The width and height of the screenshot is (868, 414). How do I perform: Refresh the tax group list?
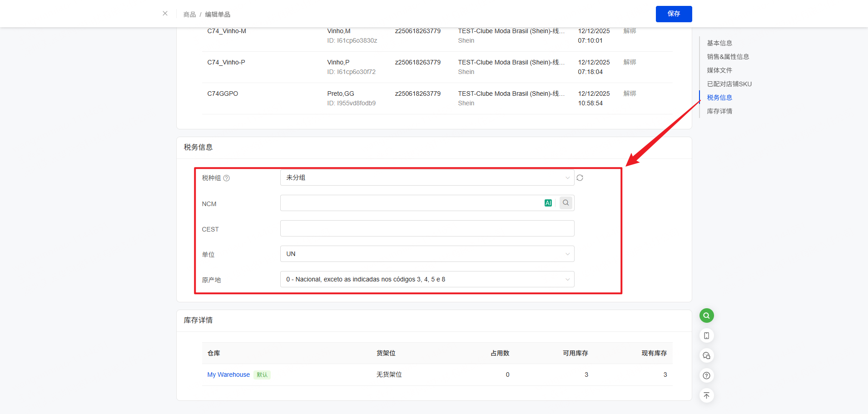(x=580, y=178)
